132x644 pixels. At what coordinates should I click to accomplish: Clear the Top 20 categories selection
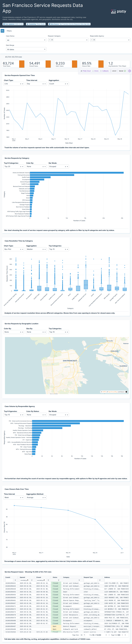coord(21,167)
